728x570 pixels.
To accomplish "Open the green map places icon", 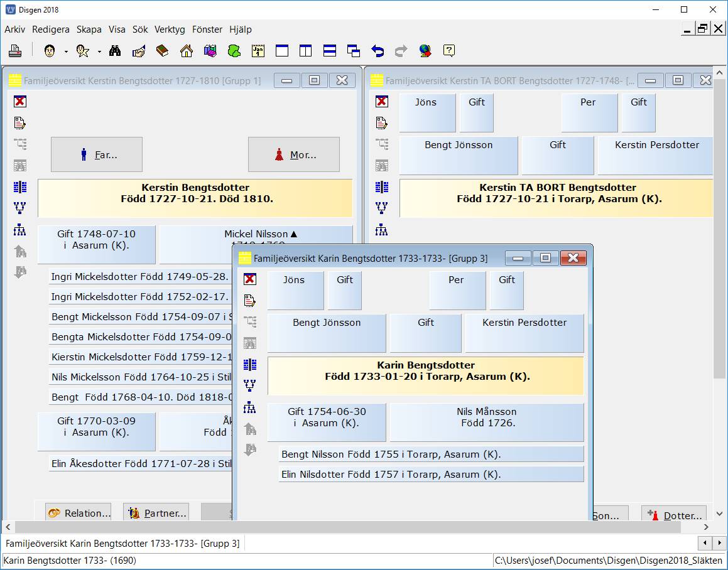I will coord(234,51).
